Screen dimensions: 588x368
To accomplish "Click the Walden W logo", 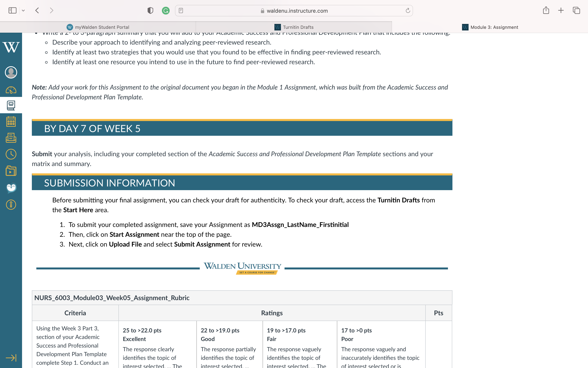I will click(11, 47).
